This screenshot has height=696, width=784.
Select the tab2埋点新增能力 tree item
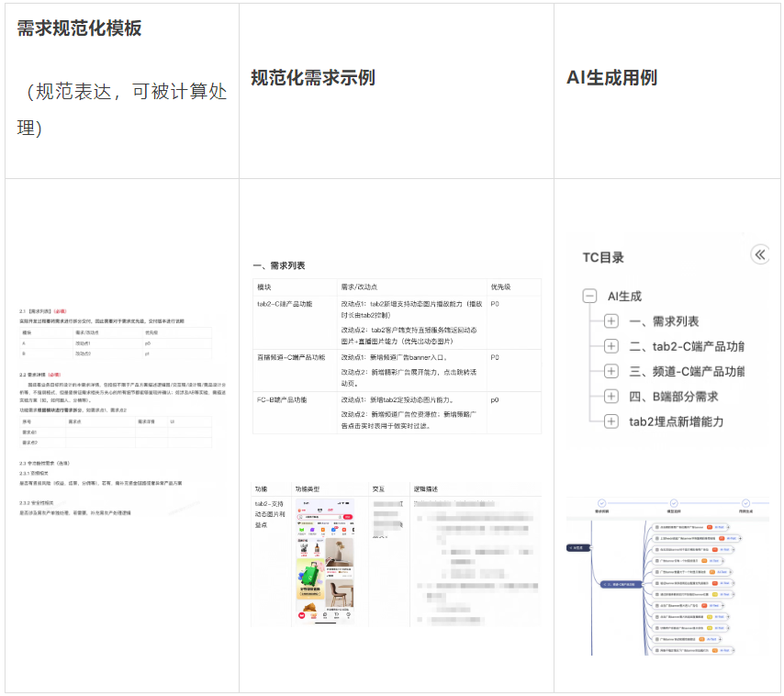click(x=676, y=421)
